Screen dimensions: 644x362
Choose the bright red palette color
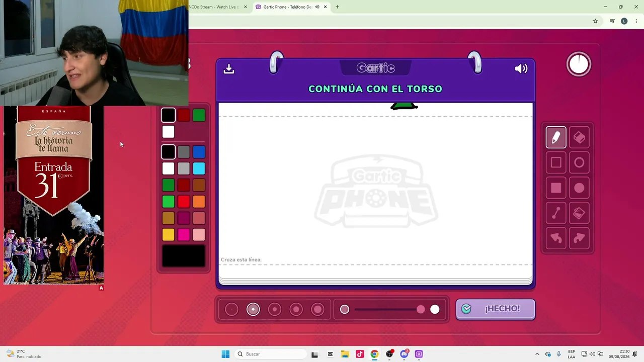coord(184,202)
